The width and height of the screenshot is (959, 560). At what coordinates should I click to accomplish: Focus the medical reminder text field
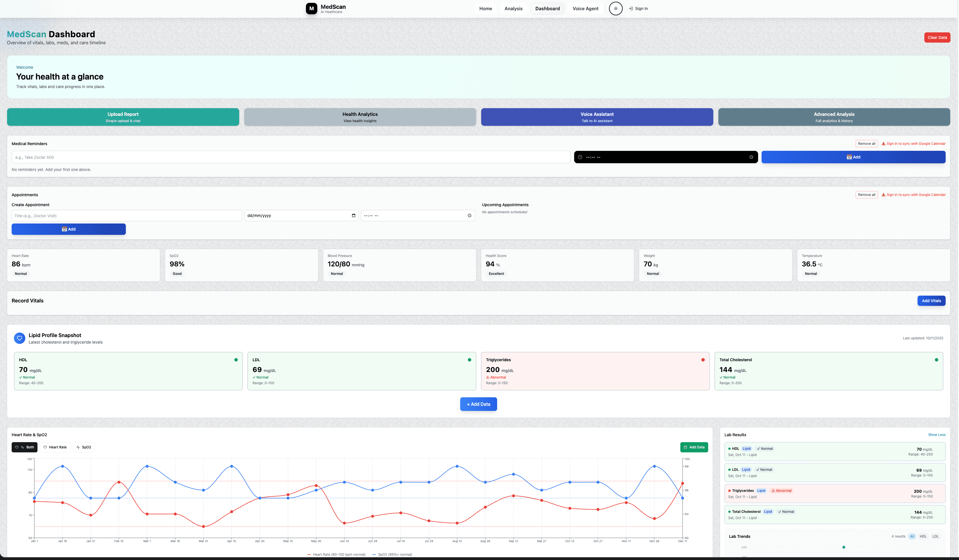coord(291,157)
